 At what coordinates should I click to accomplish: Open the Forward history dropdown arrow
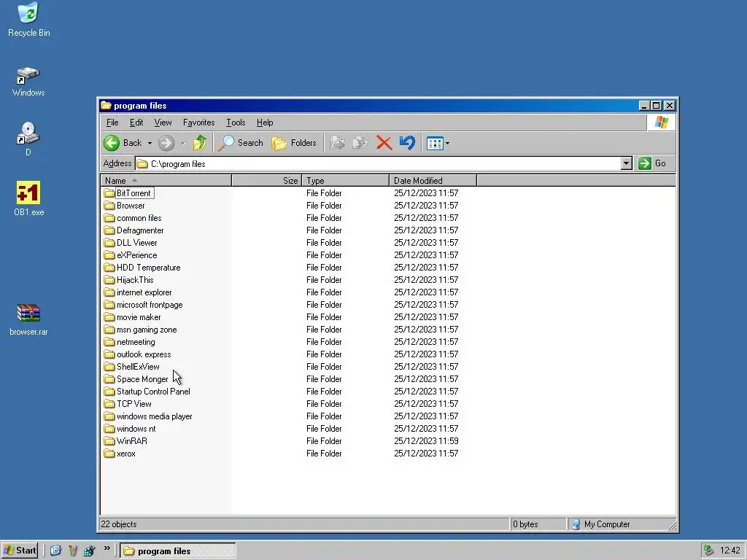183,143
